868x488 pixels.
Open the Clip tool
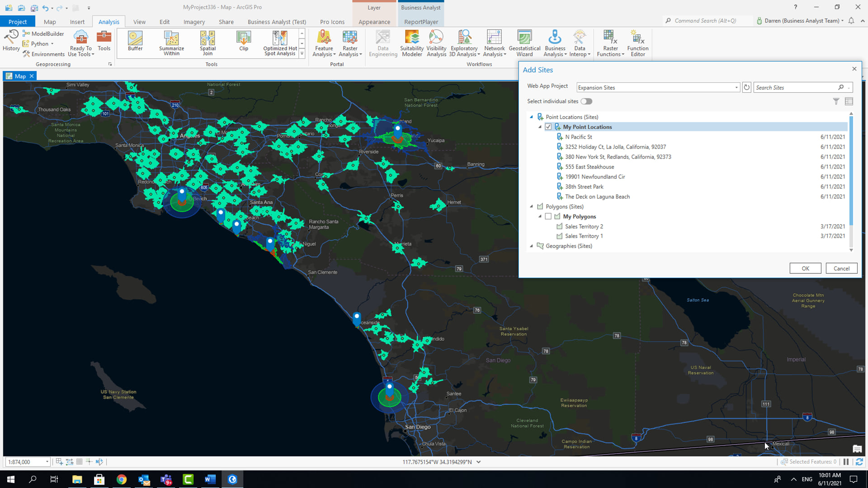(243, 43)
